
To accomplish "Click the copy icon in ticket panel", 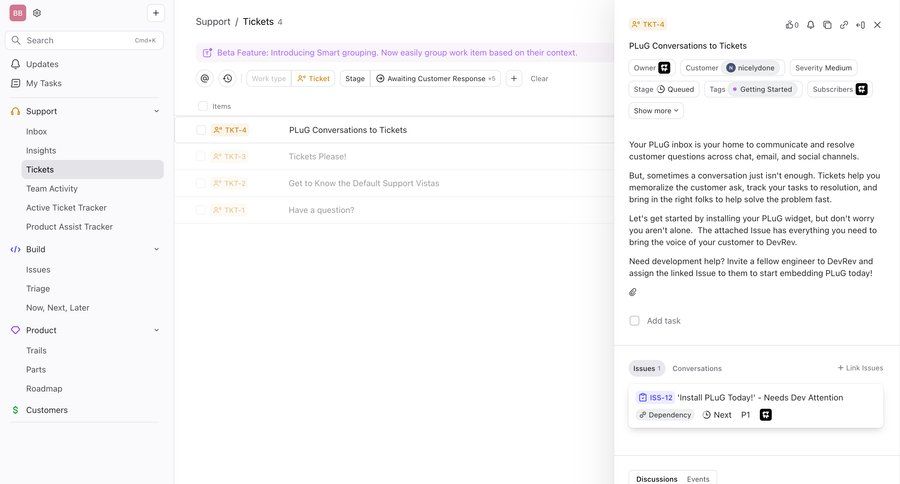I will [x=827, y=25].
